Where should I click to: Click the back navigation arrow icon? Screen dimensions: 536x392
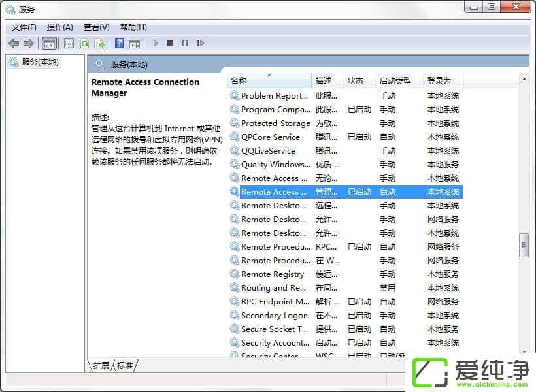14,43
